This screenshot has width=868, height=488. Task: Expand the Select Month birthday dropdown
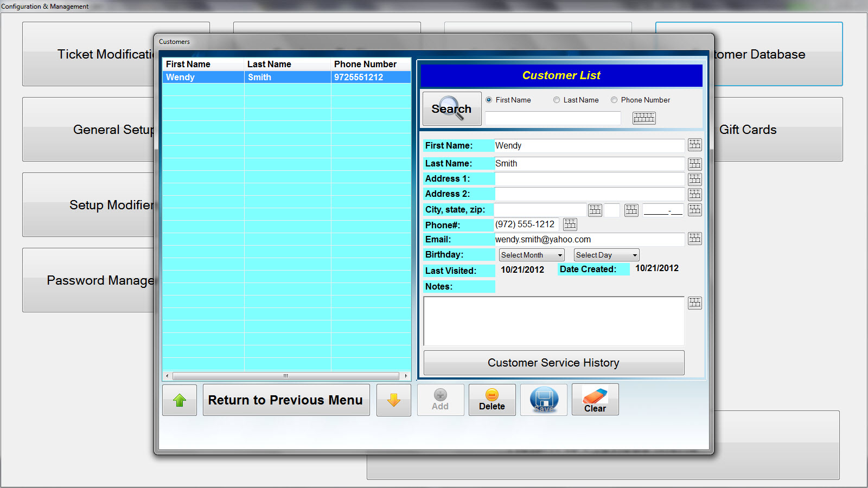coord(532,255)
